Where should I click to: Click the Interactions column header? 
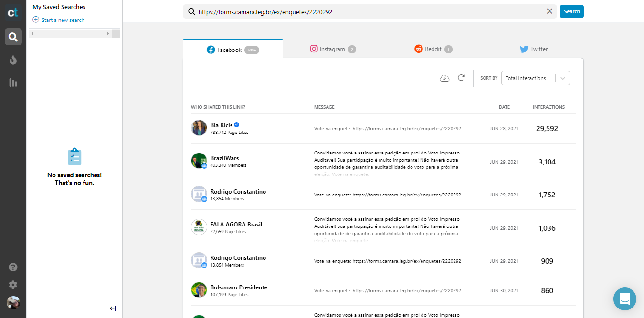(x=549, y=107)
